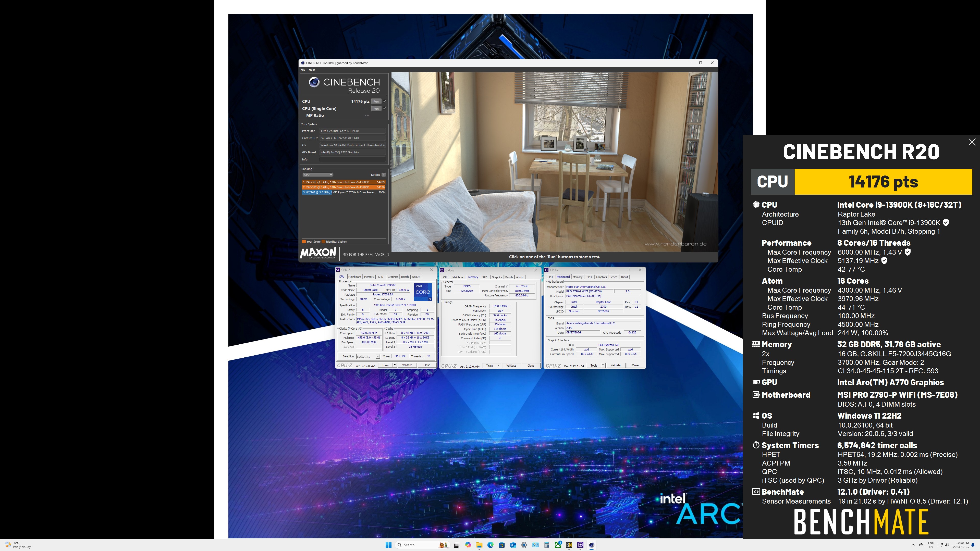Open Xbox app with notification badge
980x551 pixels.
(558, 545)
